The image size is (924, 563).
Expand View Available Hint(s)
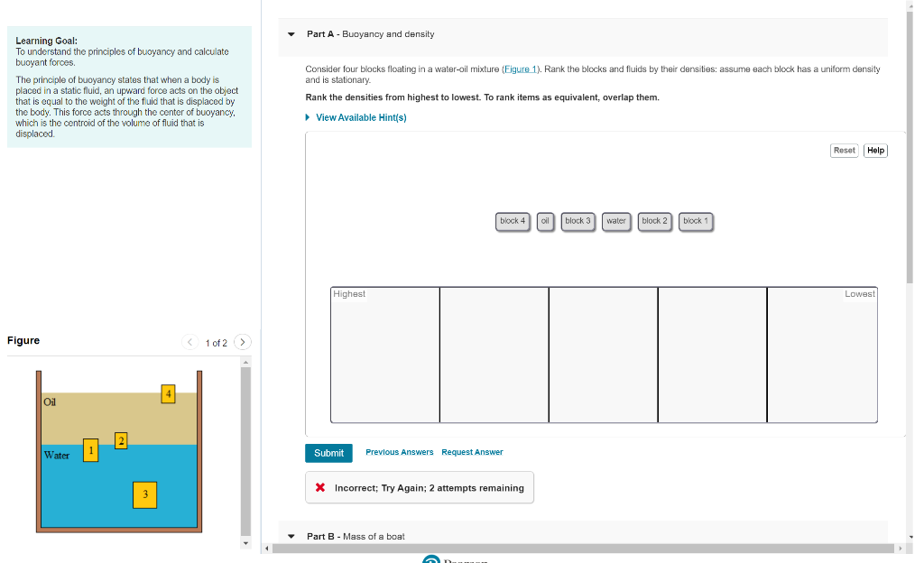click(356, 118)
